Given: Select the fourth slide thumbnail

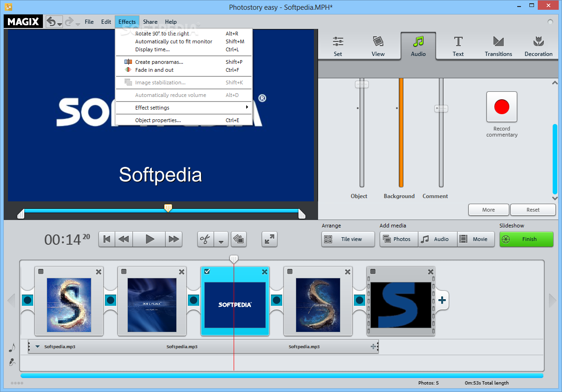Looking at the screenshot, I should pos(318,304).
